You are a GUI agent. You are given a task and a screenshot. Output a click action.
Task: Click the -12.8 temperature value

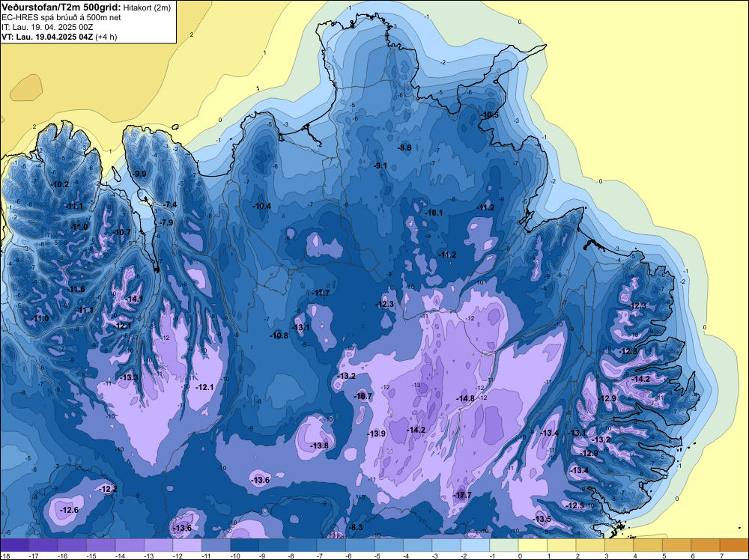click(x=628, y=351)
